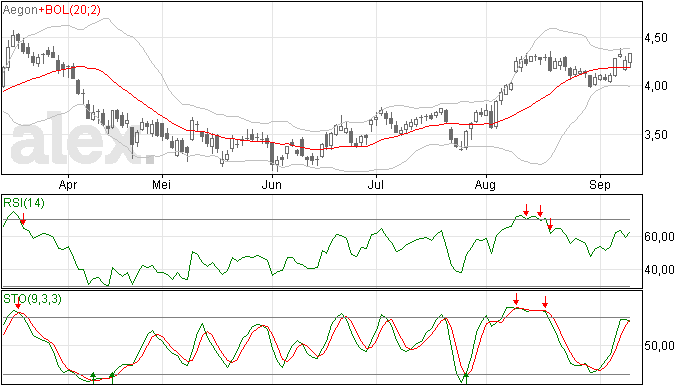This screenshot has width=690, height=387.
Task: Click the second stochastic sell arrow in August
Action: (545, 302)
